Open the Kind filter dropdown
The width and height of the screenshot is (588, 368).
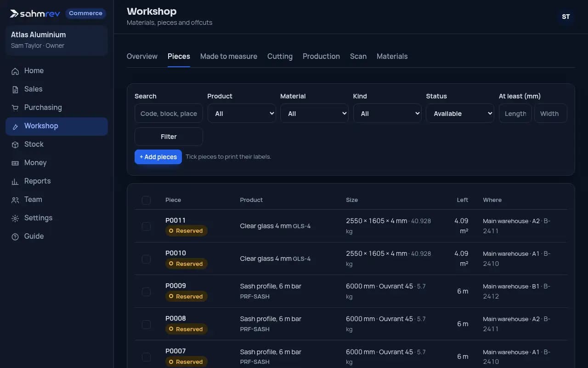coord(387,113)
